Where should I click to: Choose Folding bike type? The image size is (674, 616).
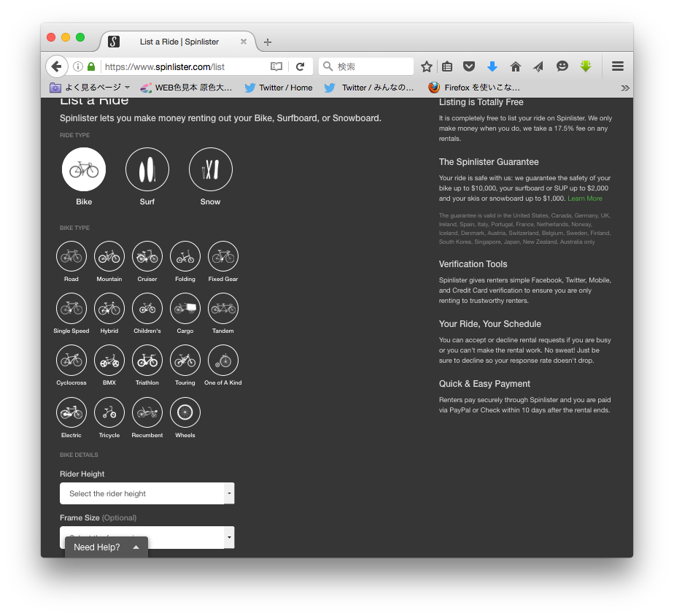(185, 256)
